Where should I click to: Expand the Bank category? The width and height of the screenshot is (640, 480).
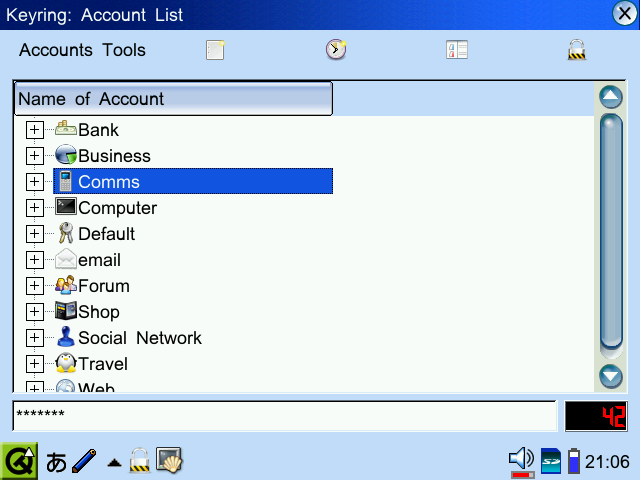point(34,130)
